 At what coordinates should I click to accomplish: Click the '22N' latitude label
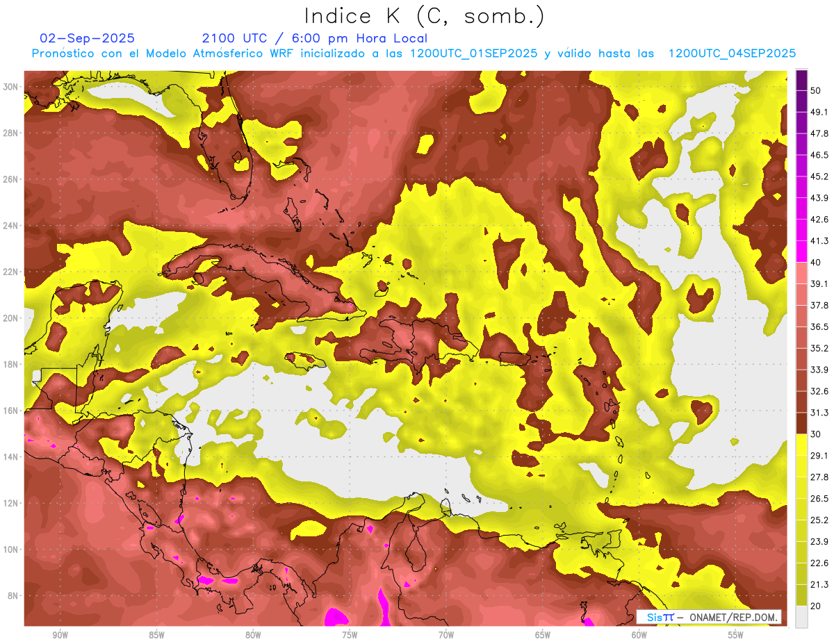click(10, 272)
